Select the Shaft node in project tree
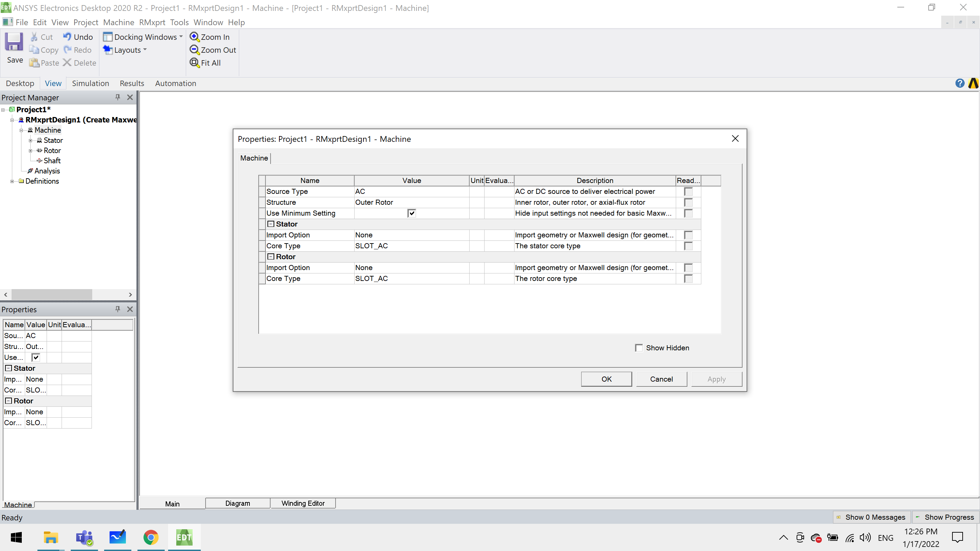This screenshot has width=980, height=551. pyautogui.click(x=52, y=161)
